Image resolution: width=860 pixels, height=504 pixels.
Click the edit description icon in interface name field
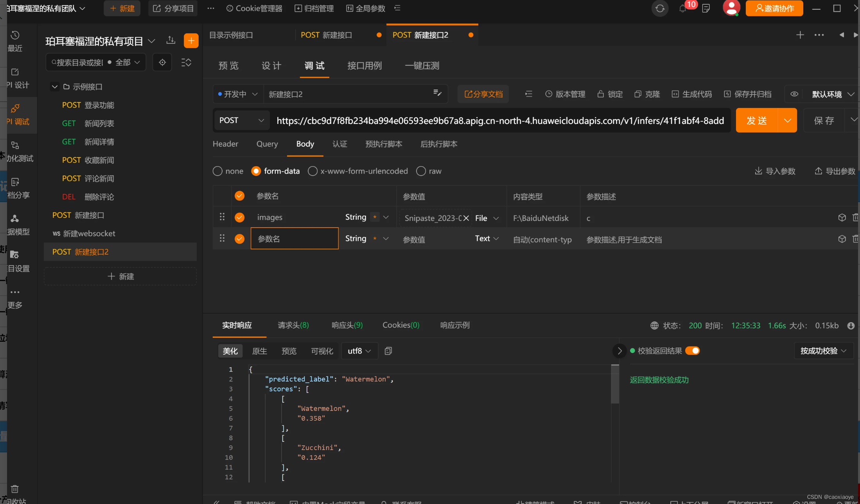(x=437, y=93)
